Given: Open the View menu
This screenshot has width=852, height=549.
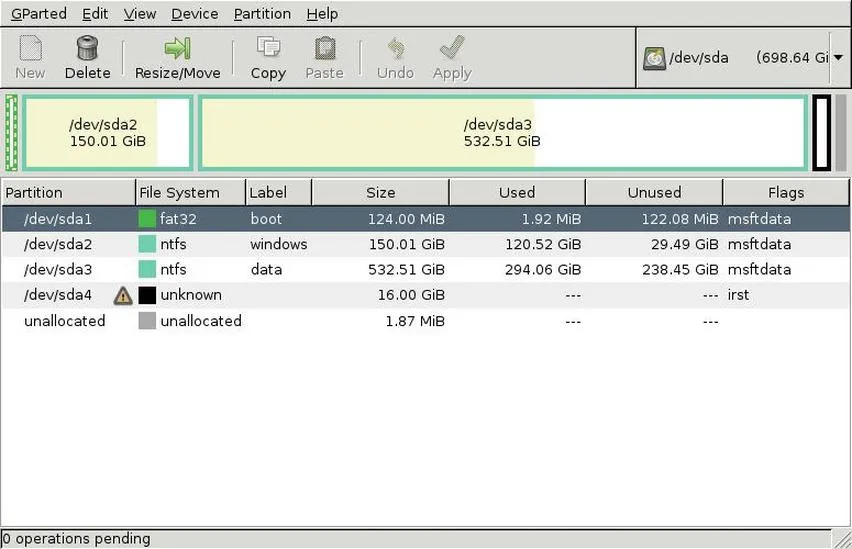Looking at the screenshot, I should 140,14.
